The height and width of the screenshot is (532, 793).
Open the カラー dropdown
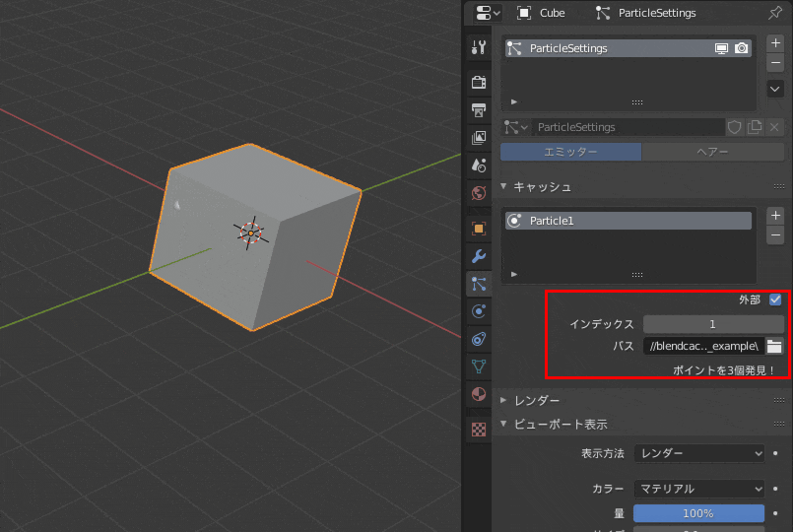(699, 489)
